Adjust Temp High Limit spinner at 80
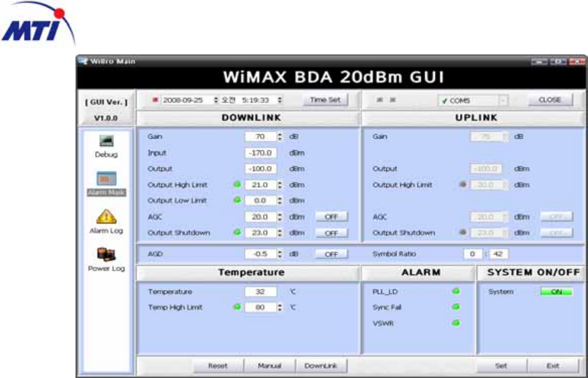Screen dimensions: 588x378 click(280, 307)
